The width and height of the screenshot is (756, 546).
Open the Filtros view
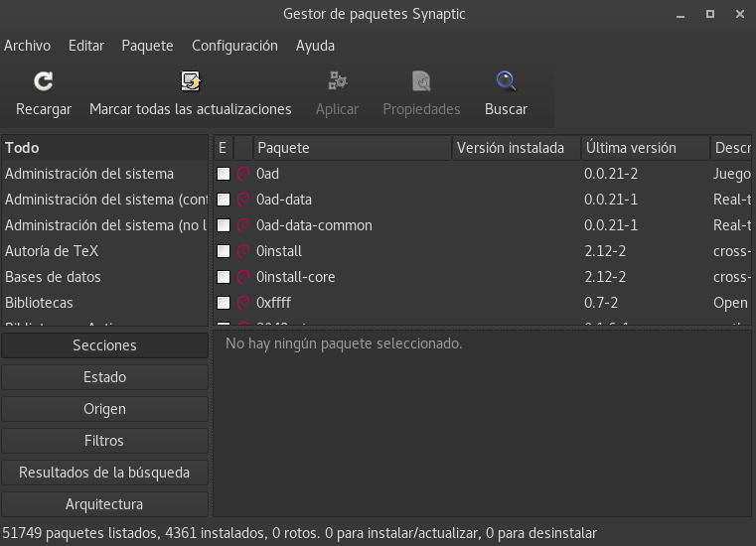(104, 441)
